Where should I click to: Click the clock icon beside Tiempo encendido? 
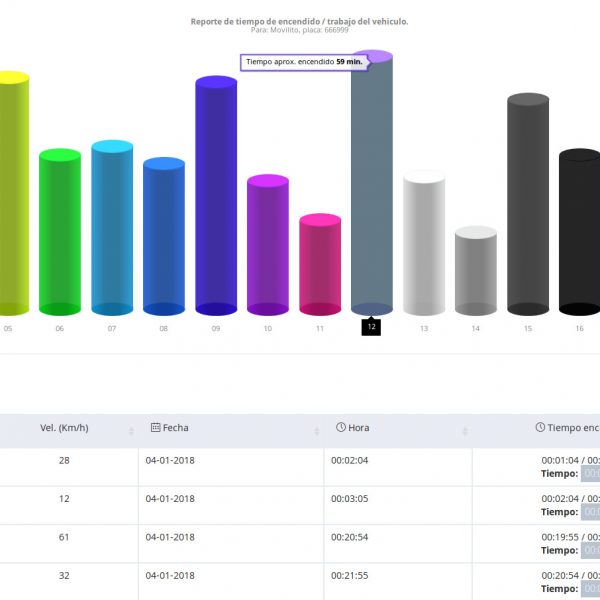540,428
